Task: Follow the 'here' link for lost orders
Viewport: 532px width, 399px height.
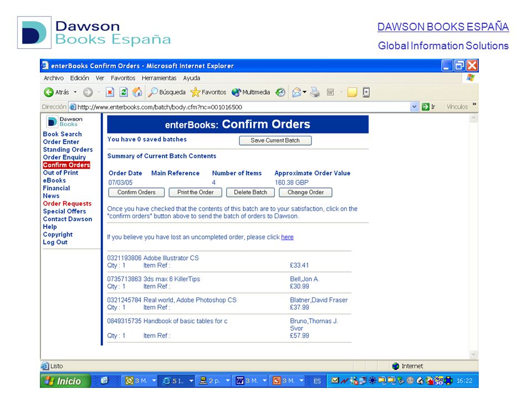Action: tap(287, 237)
